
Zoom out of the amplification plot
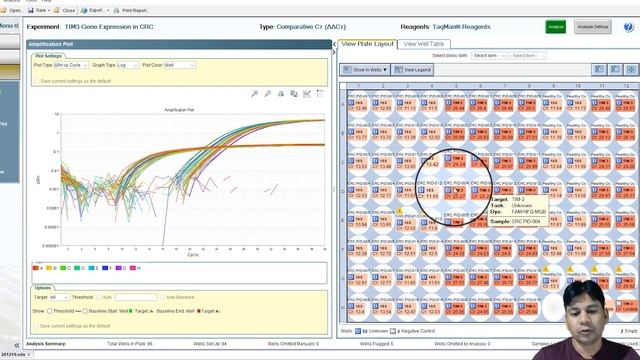267,94
